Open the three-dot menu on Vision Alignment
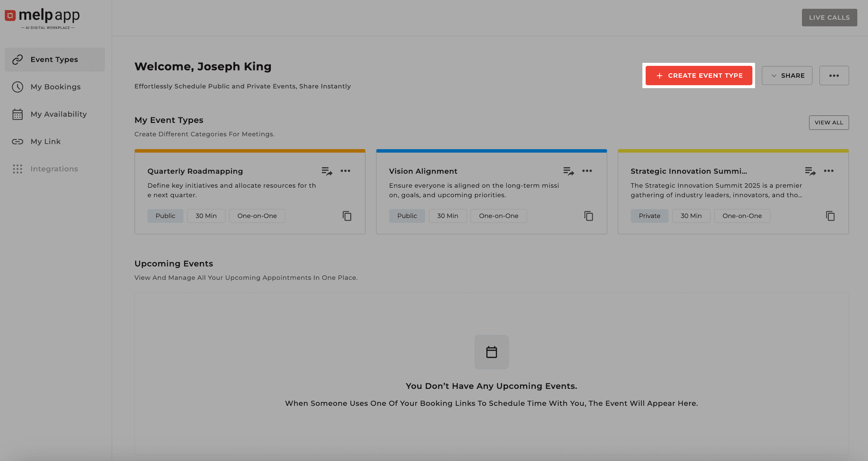The height and width of the screenshot is (461, 868). point(587,171)
